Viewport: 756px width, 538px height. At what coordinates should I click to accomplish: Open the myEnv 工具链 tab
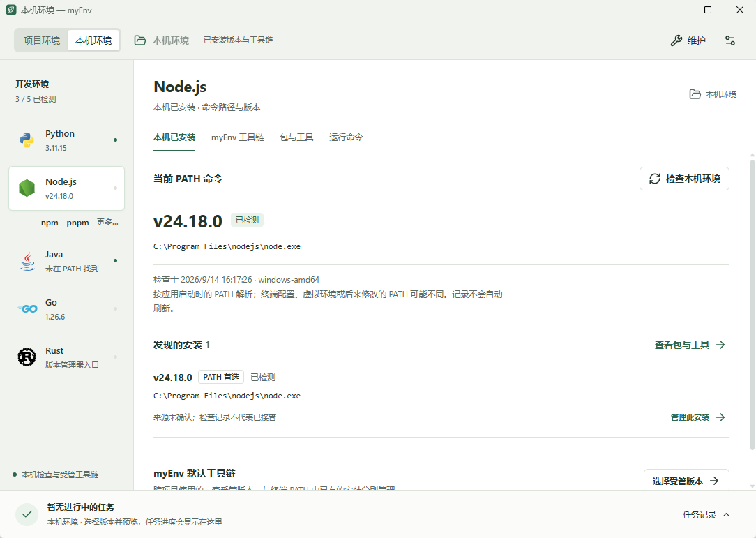[238, 137]
